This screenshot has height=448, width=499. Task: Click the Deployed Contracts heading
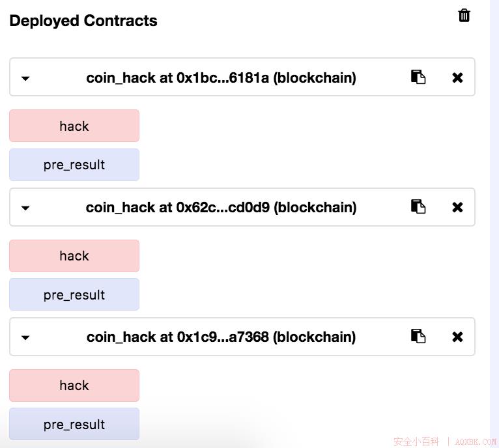(x=83, y=21)
